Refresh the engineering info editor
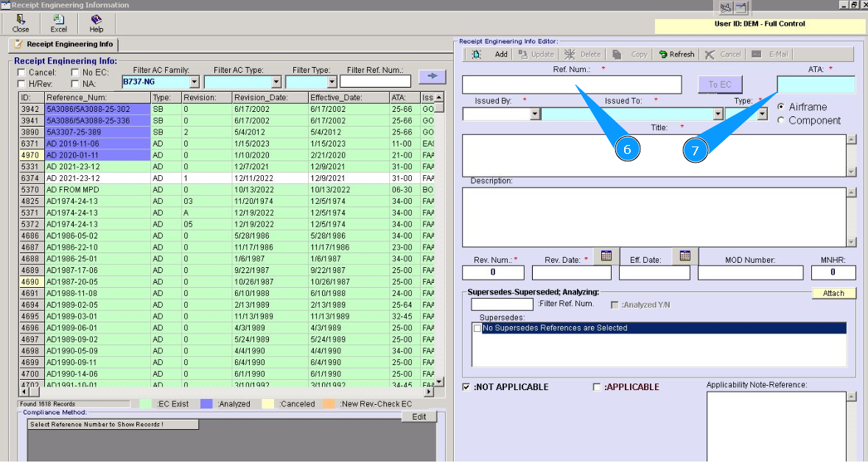The image size is (868, 463). [x=676, y=54]
